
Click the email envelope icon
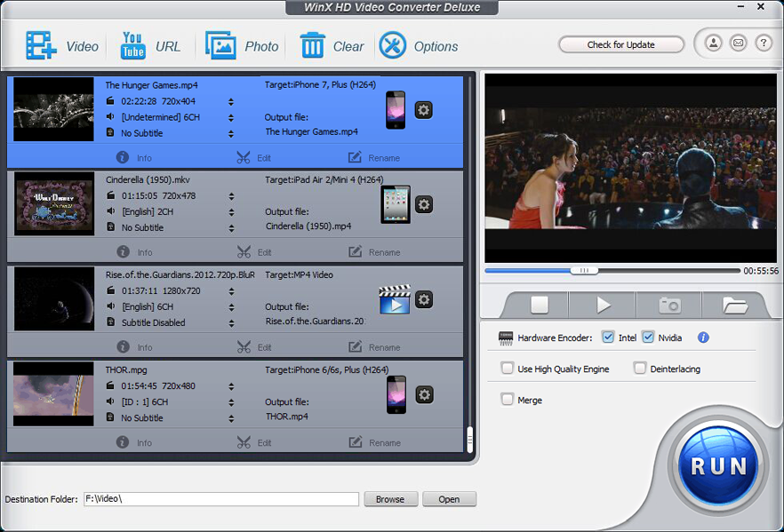(738, 44)
